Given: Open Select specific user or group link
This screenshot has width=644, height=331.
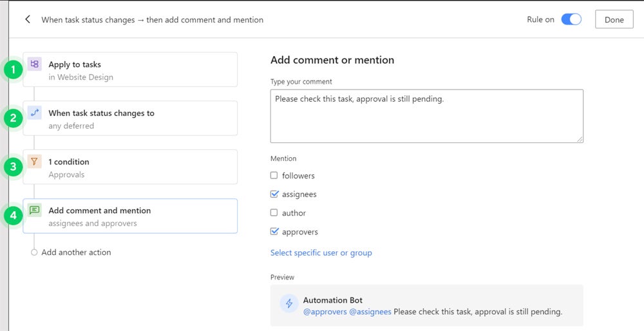Looking at the screenshot, I should 321,252.
